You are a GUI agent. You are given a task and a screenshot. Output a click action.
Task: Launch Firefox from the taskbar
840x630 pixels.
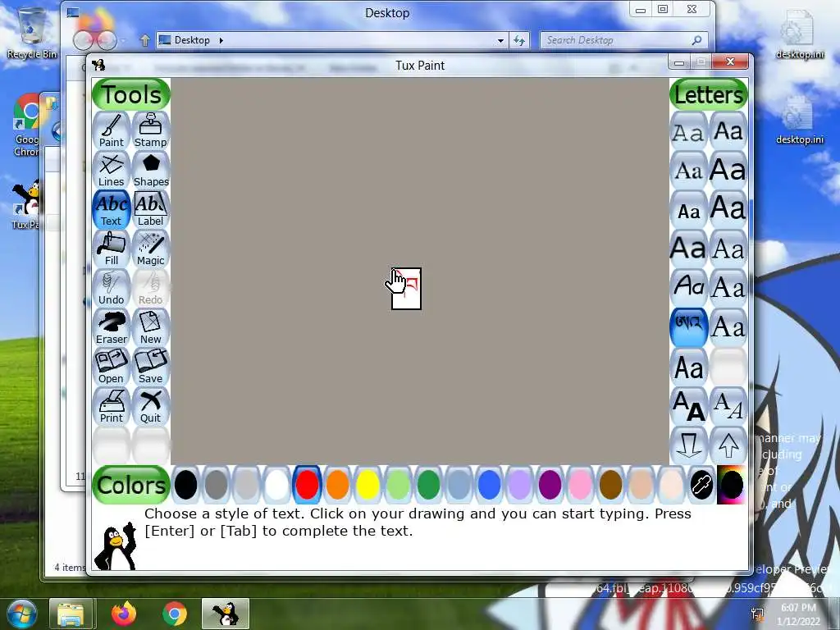tap(124, 614)
